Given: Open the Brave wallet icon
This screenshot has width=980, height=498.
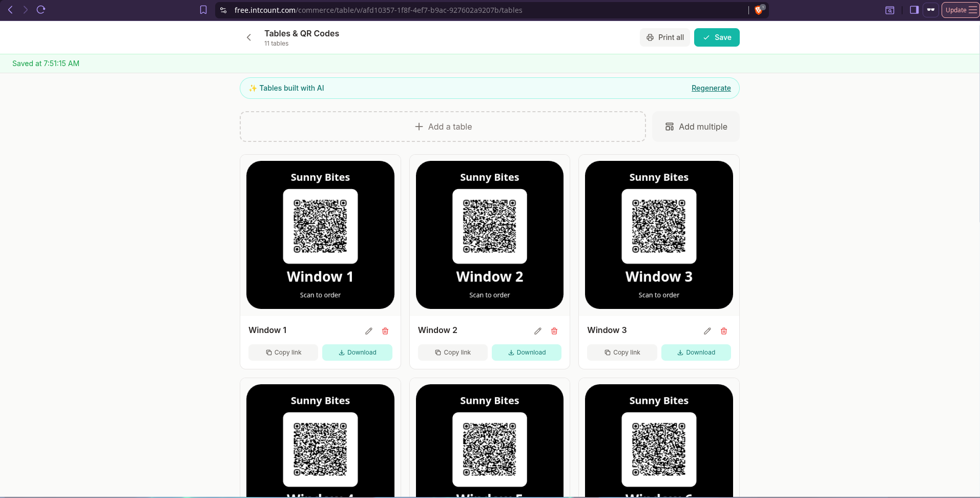Looking at the screenshot, I should point(931,10).
